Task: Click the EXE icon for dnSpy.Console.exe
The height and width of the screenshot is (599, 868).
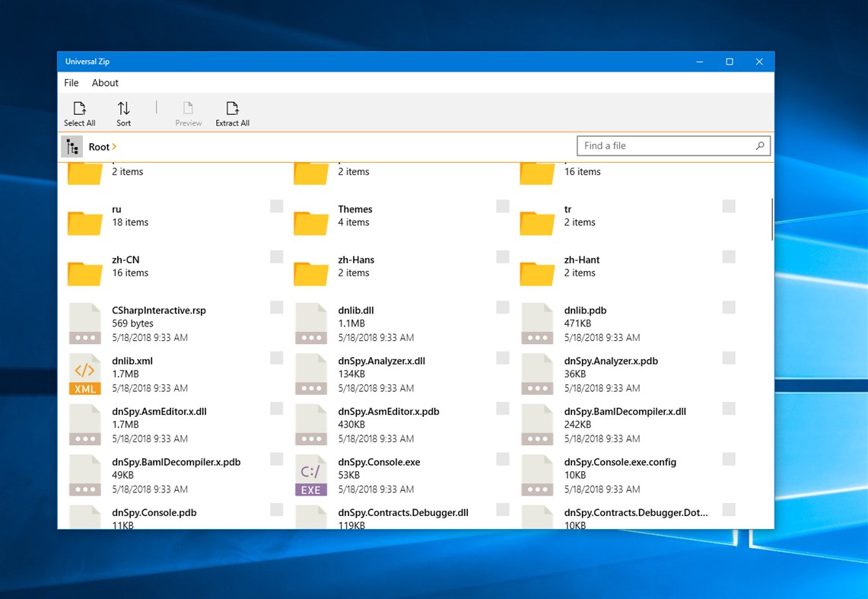Action: click(x=310, y=475)
